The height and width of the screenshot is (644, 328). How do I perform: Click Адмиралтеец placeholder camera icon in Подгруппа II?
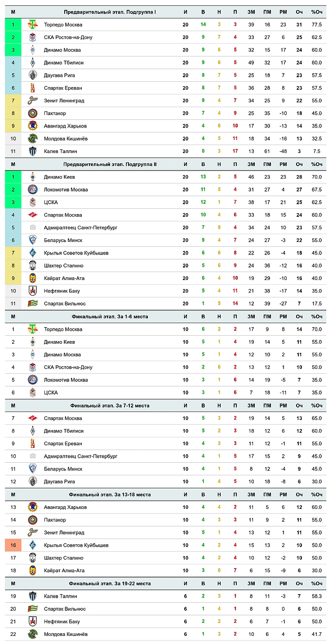[x=32, y=228]
